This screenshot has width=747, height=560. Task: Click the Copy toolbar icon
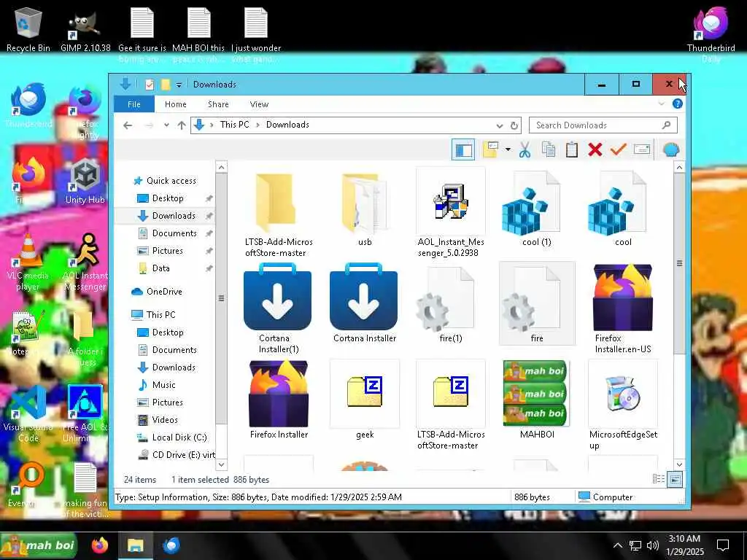point(549,150)
